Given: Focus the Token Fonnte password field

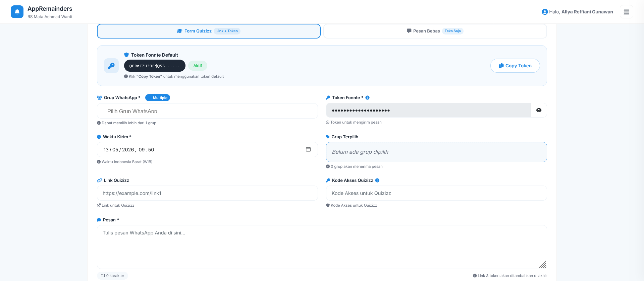Looking at the screenshot, I should [428, 110].
